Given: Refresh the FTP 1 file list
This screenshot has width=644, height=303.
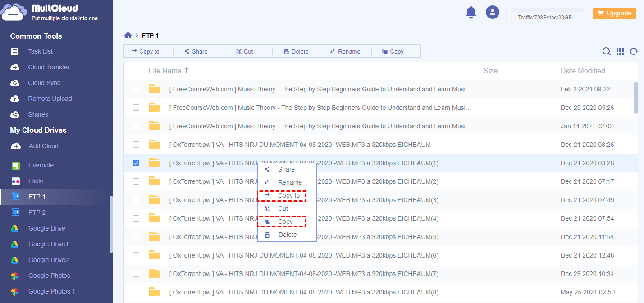Looking at the screenshot, I should tap(634, 51).
